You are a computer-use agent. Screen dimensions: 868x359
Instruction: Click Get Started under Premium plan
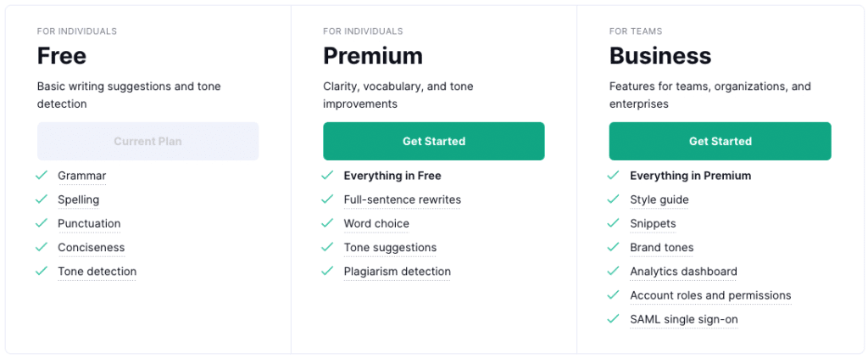(434, 141)
